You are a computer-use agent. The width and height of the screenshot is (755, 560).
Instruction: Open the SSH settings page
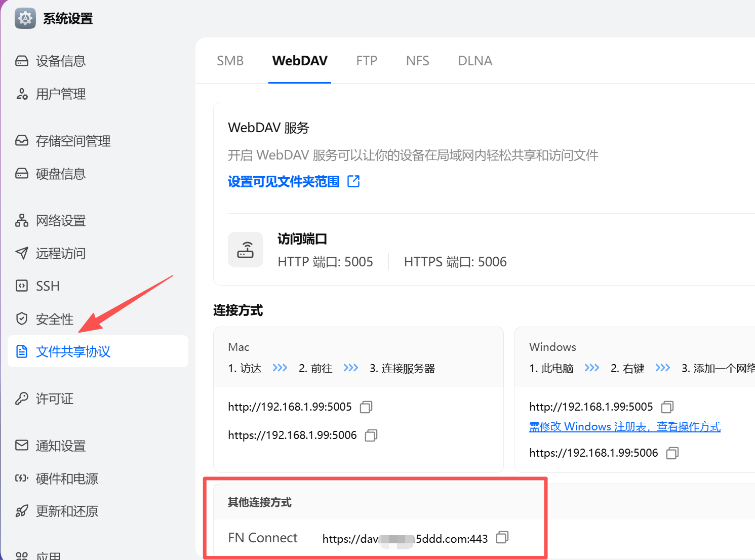coord(48,286)
